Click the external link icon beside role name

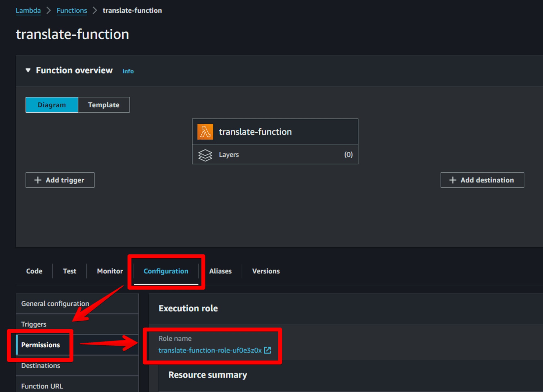[x=267, y=350]
